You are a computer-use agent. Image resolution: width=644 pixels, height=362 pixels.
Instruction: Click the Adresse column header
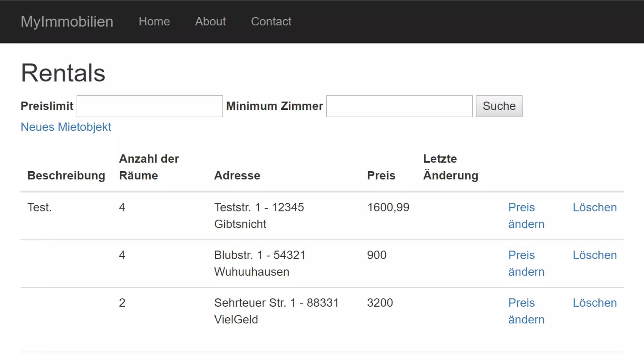pos(237,175)
